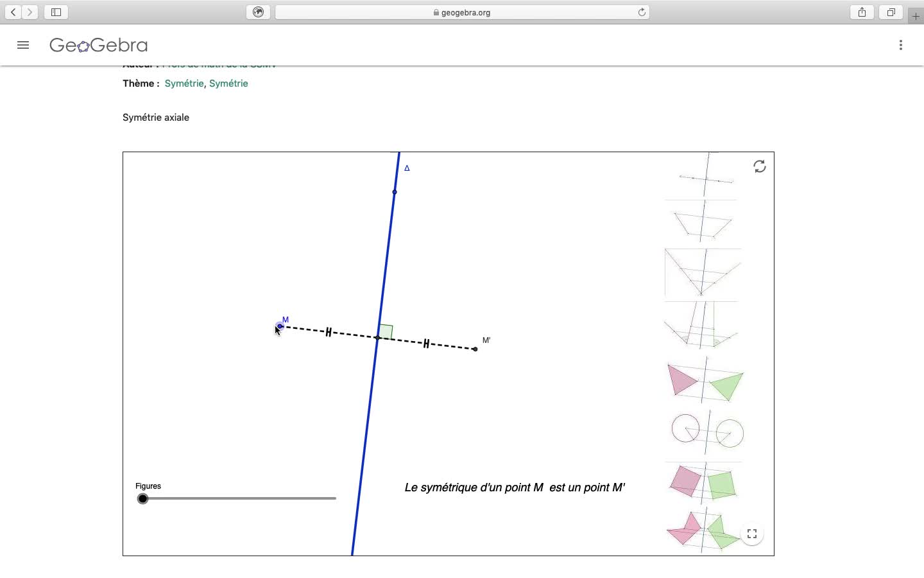Click the geogebra.org address bar
This screenshot has height=578, width=924.
pos(462,12)
